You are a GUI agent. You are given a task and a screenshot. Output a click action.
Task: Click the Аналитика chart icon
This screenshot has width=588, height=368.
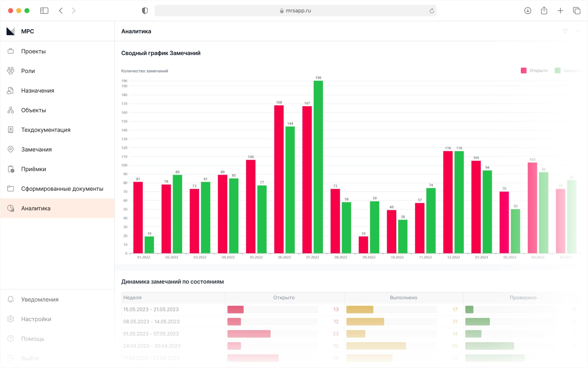click(11, 208)
